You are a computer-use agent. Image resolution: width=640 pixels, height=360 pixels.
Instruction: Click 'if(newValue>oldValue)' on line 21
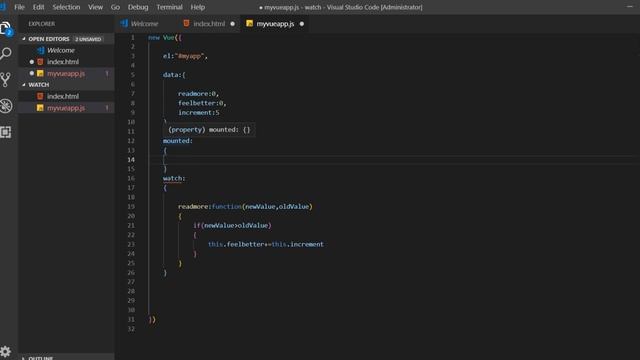232,225
